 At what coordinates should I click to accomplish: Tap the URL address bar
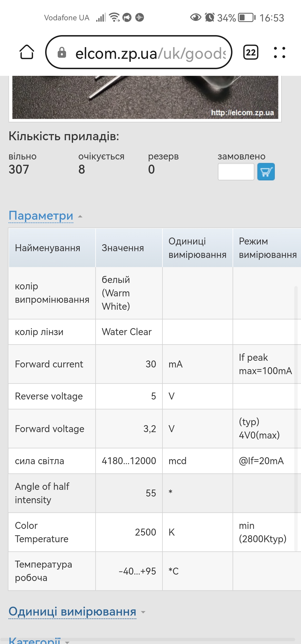click(x=150, y=52)
